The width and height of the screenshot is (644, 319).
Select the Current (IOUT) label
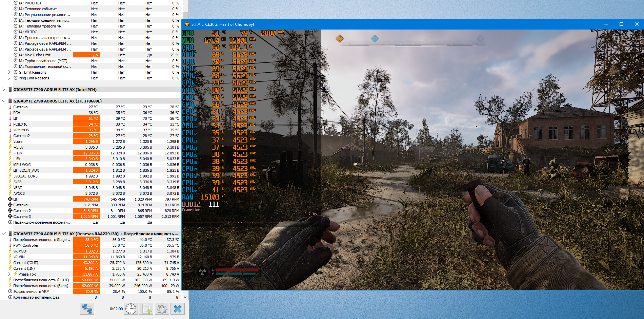point(26,263)
